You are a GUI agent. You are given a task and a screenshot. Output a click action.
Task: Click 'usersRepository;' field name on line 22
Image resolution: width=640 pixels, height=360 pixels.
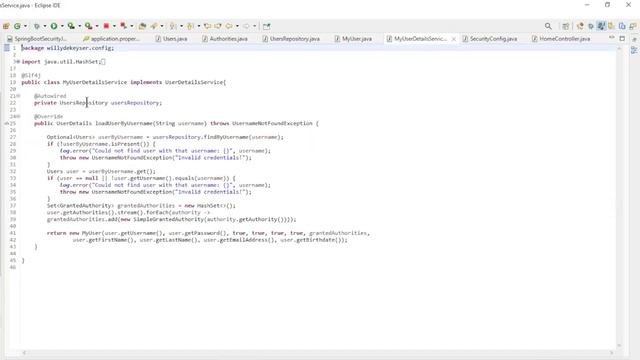[x=136, y=103]
